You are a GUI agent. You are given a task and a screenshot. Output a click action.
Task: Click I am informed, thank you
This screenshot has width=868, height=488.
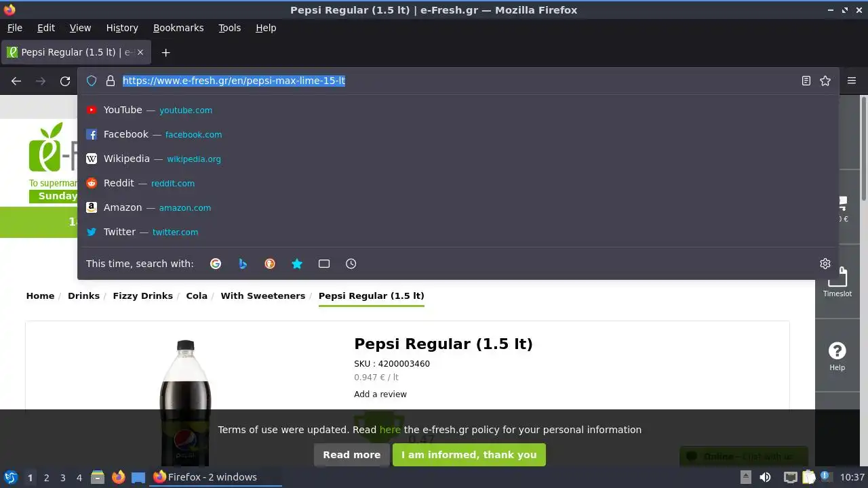tap(469, 455)
